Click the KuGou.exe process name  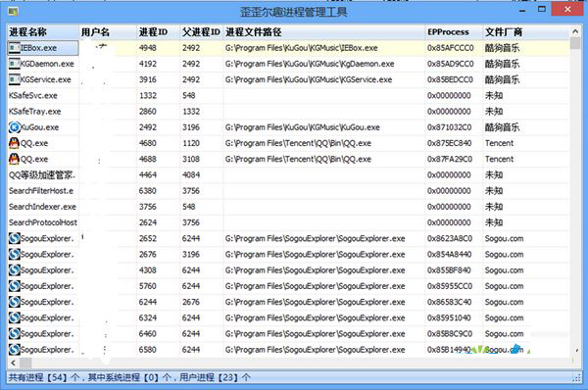pos(40,127)
